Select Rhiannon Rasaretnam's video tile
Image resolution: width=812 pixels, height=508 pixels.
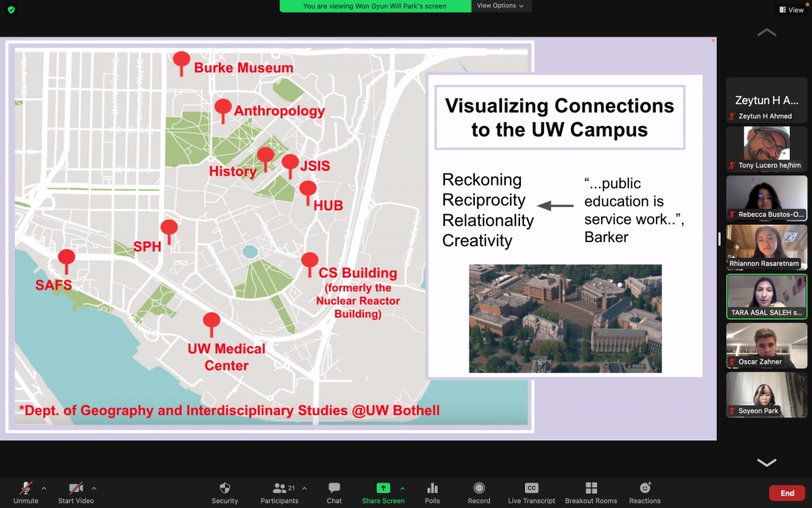point(767,247)
